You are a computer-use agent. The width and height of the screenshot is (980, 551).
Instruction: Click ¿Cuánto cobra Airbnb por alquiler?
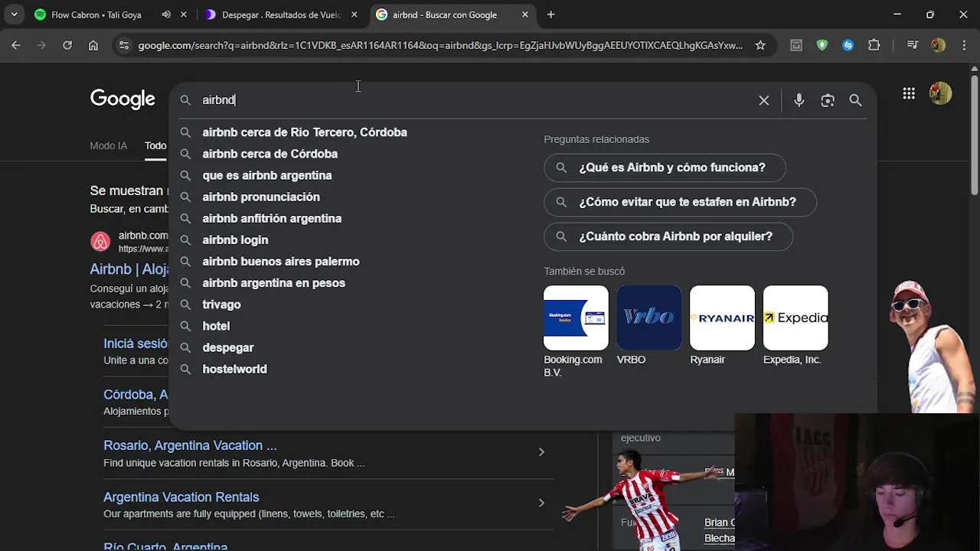(x=668, y=236)
